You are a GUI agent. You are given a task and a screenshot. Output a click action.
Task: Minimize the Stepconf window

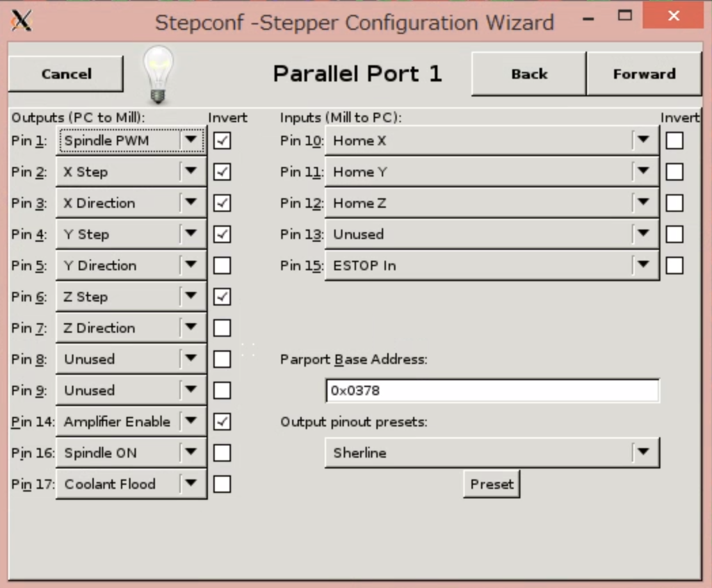point(588,19)
